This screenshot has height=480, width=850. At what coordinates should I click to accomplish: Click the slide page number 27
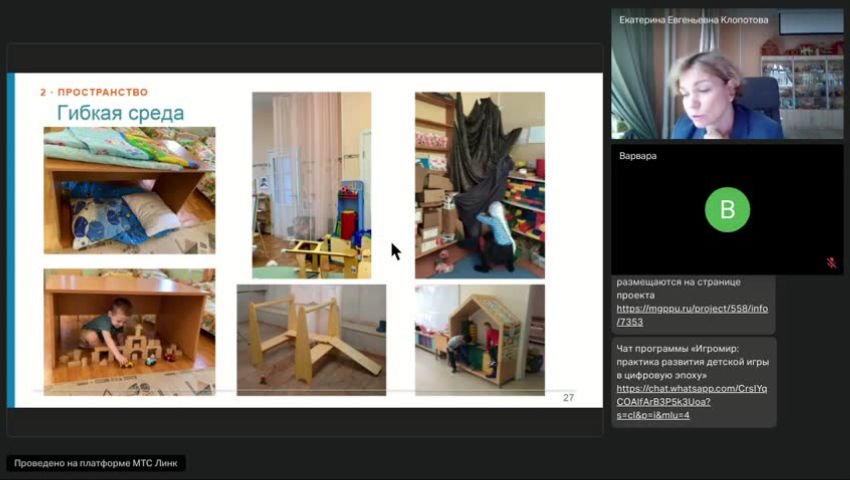(x=568, y=398)
